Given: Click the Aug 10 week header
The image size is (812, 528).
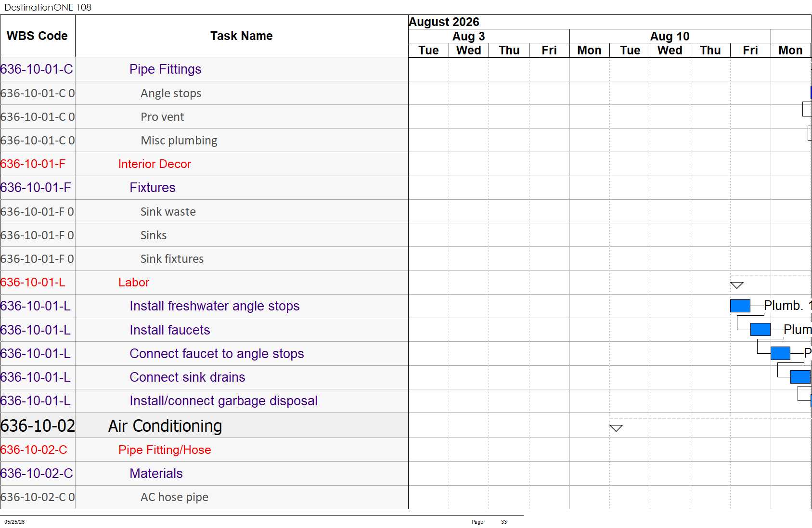Looking at the screenshot, I should pos(670,37).
